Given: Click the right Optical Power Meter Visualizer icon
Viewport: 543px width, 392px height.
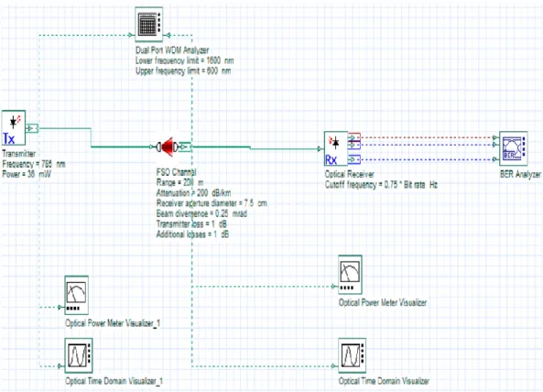Looking at the screenshot, I should (350, 275).
